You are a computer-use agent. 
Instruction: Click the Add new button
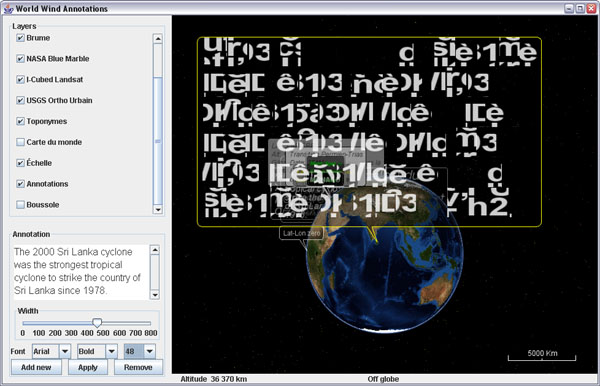pos(36,367)
